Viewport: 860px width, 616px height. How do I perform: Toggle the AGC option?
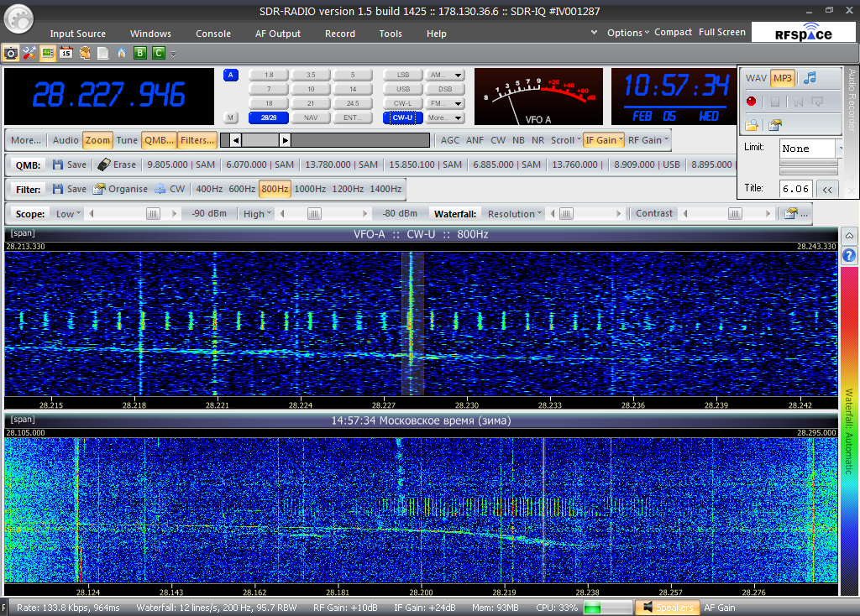click(450, 140)
